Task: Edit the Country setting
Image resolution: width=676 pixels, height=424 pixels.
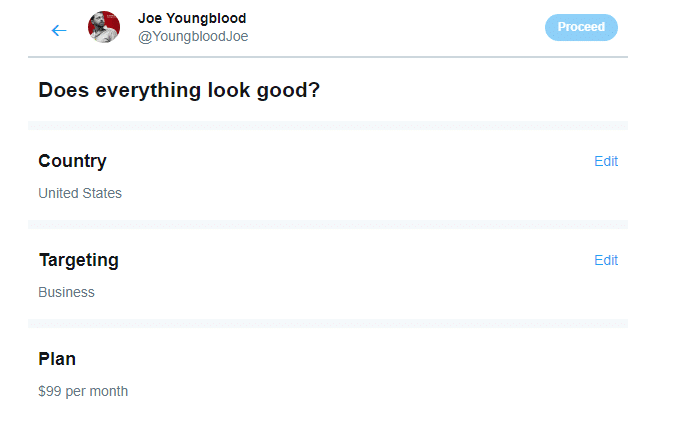Action: pos(606,161)
